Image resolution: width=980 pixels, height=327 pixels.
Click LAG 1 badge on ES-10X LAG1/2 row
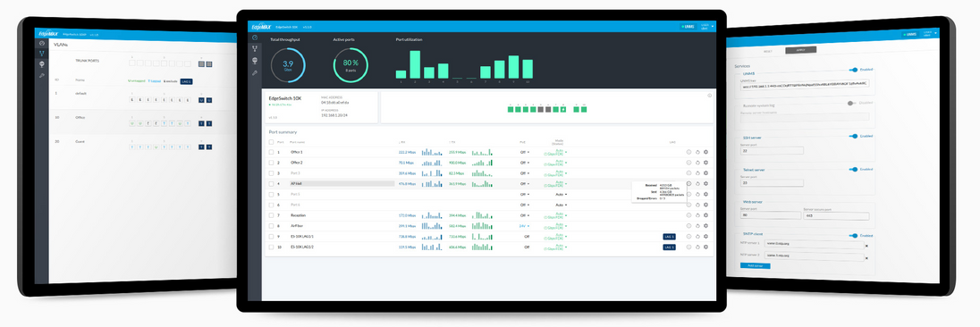(x=670, y=247)
